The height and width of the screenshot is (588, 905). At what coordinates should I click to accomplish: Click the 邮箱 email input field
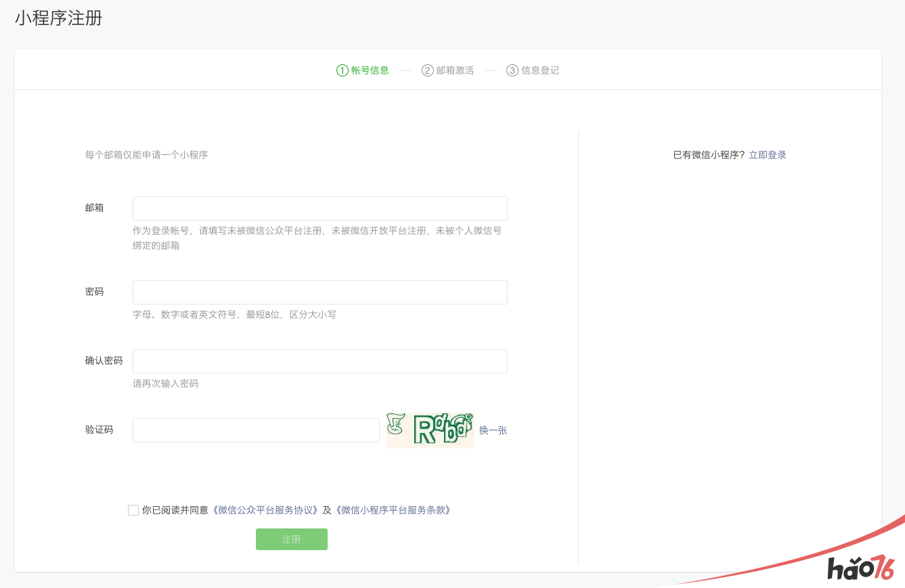pos(320,208)
